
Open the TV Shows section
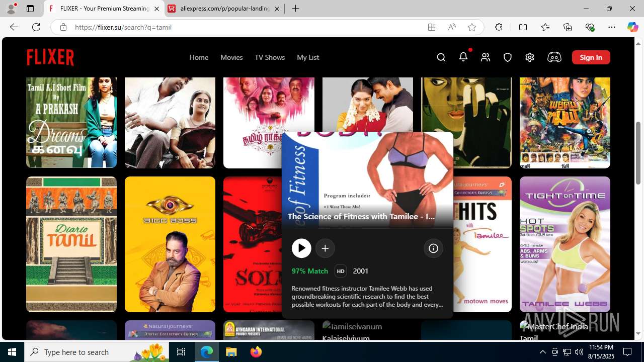click(270, 57)
